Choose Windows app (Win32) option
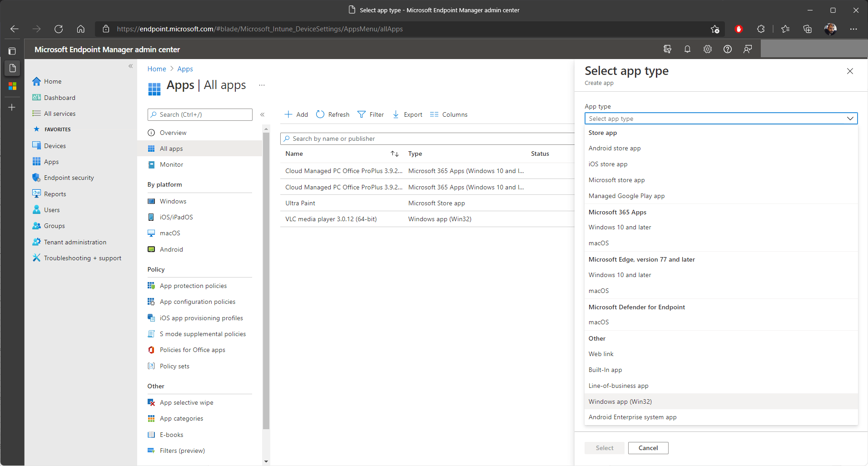Image resolution: width=868 pixels, height=466 pixels. [x=721, y=402]
